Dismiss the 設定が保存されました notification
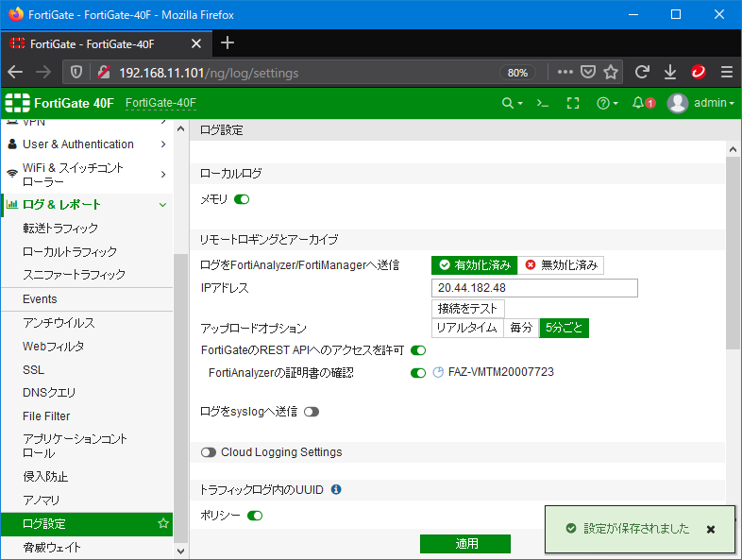The width and height of the screenshot is (742, 560). click(710, 529)
